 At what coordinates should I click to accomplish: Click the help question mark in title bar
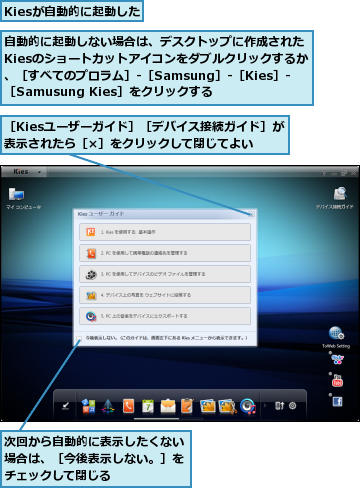(x=324, y=173)
